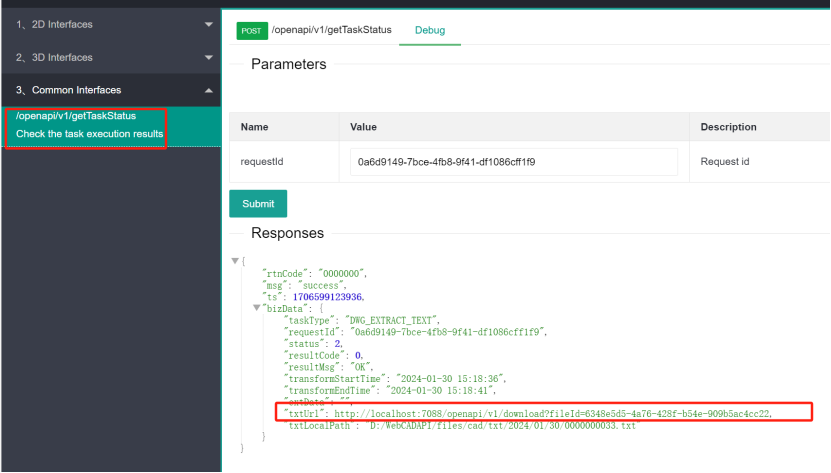Select the rtnCode "0000000" line

pos(315,274)
